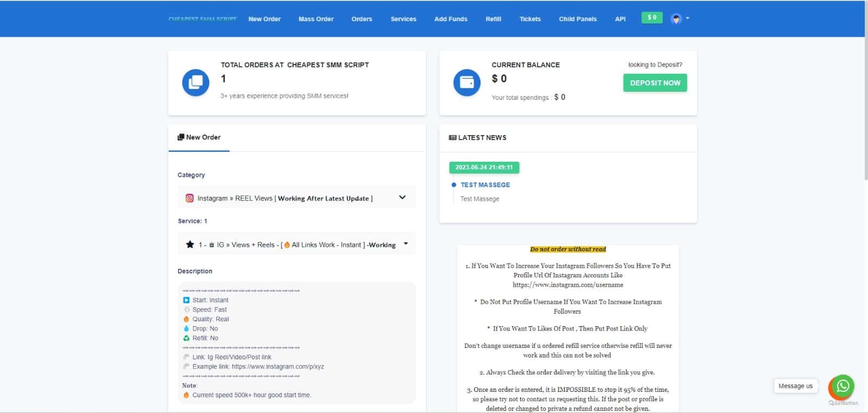The height and width of the screenshot is (413, 868).
Task: Expand the Category dropdown
Action: click(402, 198)
